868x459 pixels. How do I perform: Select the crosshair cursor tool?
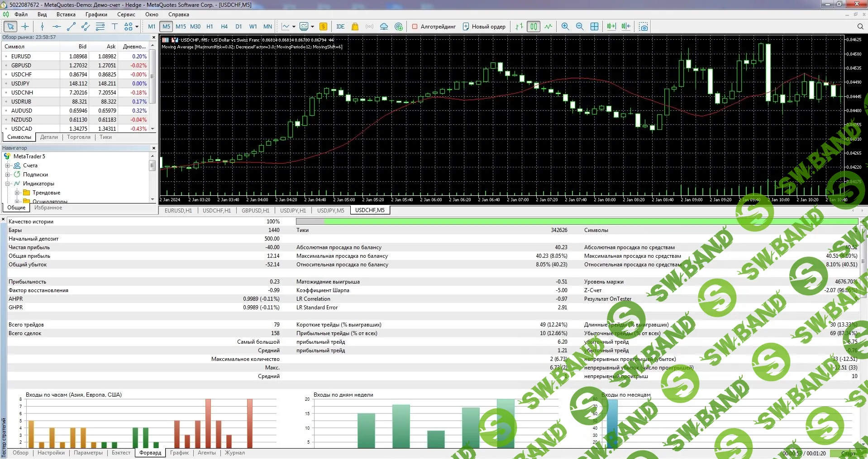click(25, 27)
